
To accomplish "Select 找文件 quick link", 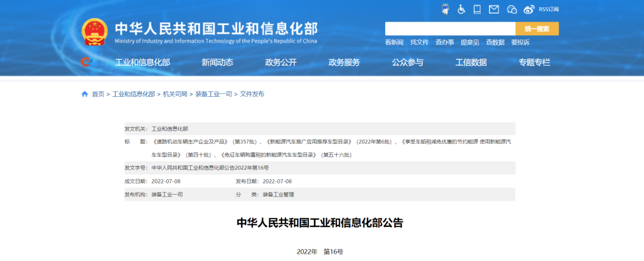I will (x=419, y=42).
